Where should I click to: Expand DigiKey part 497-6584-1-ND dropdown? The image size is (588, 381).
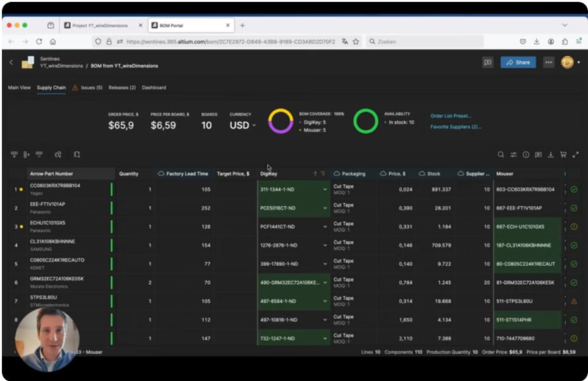click(x=325, y=301)
